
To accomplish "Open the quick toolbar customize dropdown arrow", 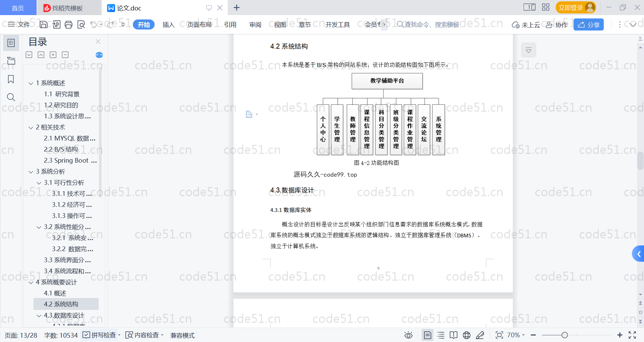I will [123, 24].
